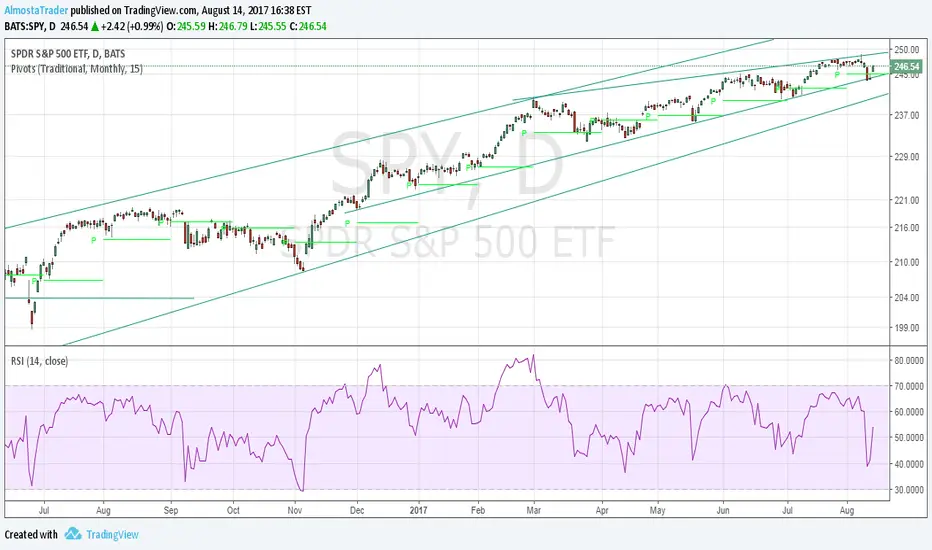The height and width of the screenshot is (550, 932).
Task: Click the open value O:245.59
Action: [186, 26]
